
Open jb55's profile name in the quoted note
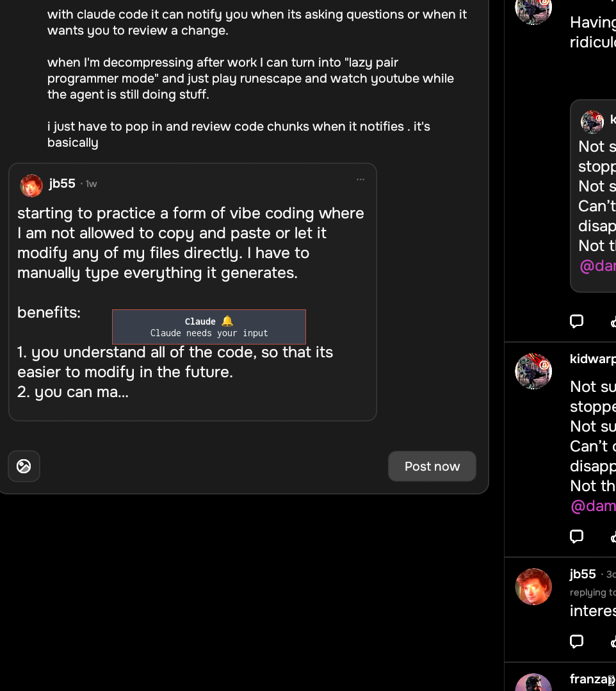pyautogui.click(x=62, y=184)
